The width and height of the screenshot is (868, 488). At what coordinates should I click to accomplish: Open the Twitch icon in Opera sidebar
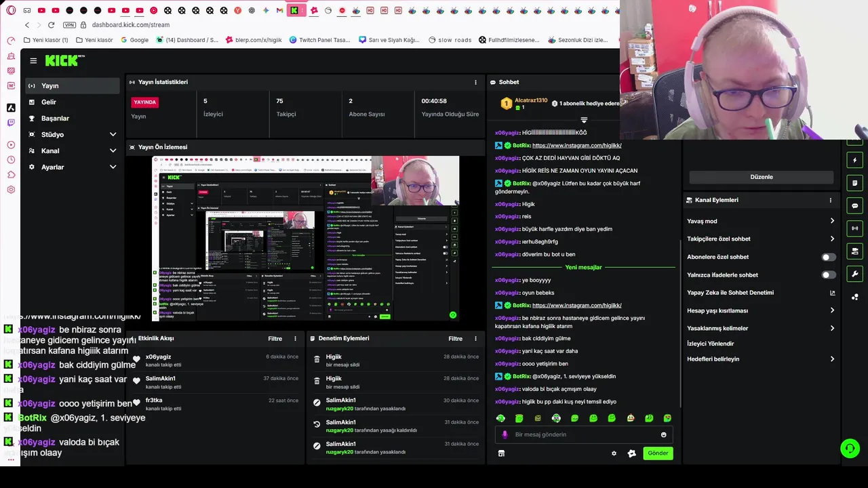11,123
